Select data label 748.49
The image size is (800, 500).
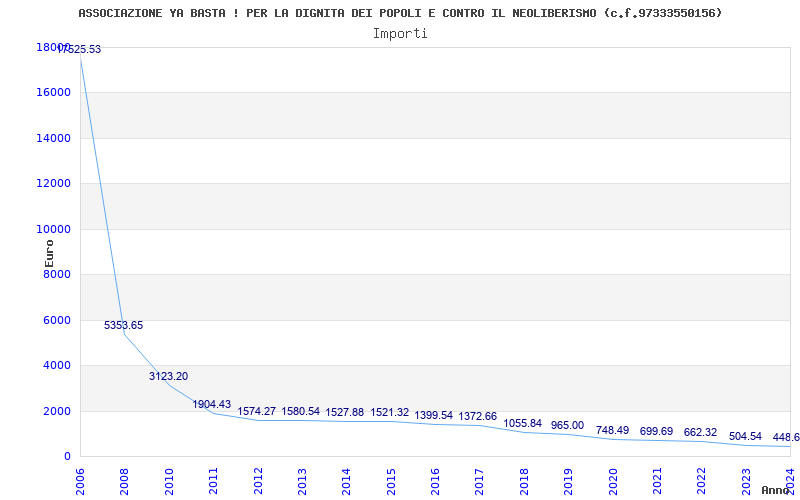click(x=612, y=431)
